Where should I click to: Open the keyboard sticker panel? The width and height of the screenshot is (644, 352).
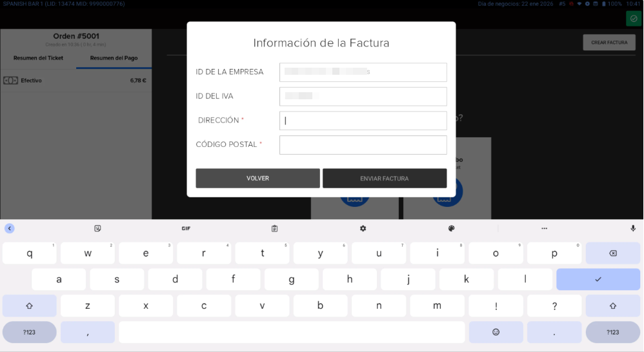[x=97, y=228]
